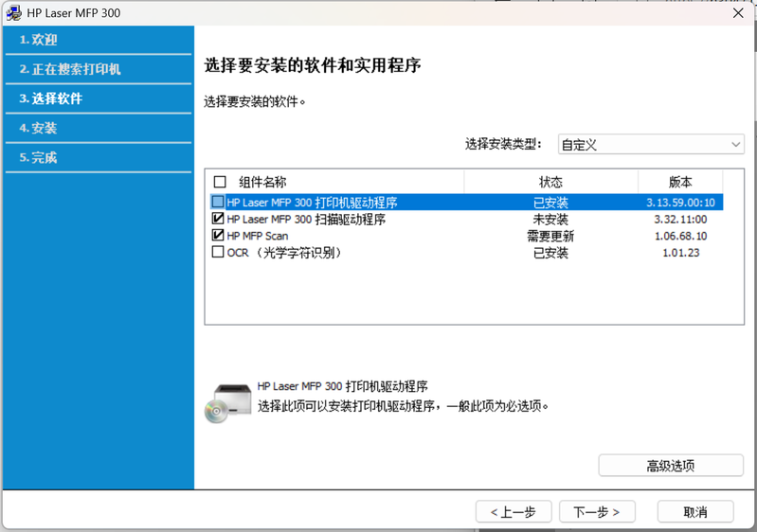Uncheck the HP MFP Scan checkbox
This screenshot has width=757, height=532.
coord(218,236)
